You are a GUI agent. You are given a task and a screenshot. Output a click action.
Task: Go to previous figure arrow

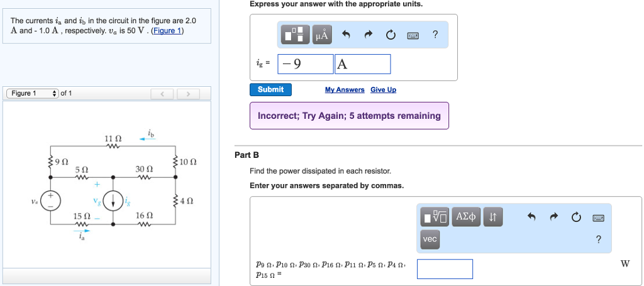coord(162,94)
